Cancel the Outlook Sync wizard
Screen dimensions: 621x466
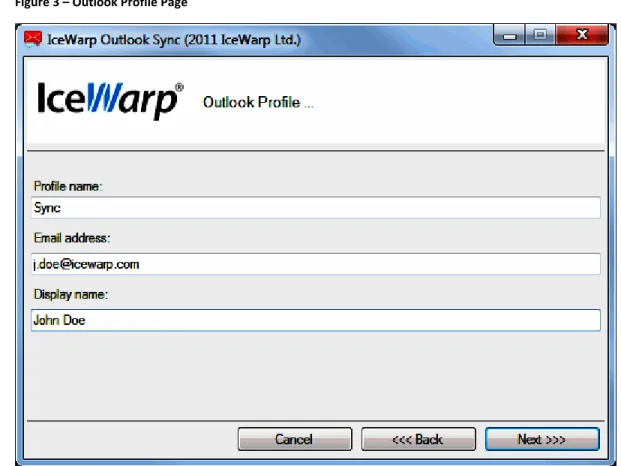click(295, 439)
